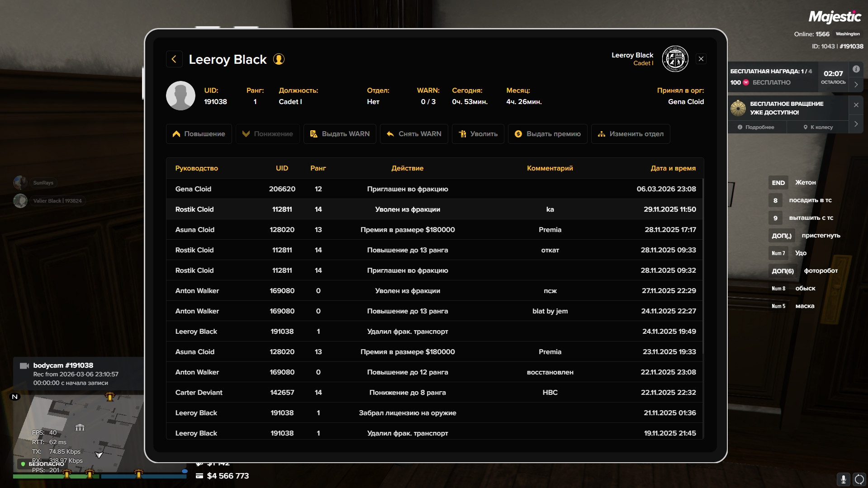
Task: Remove a warning with Снять WARN
Action: 414,134
